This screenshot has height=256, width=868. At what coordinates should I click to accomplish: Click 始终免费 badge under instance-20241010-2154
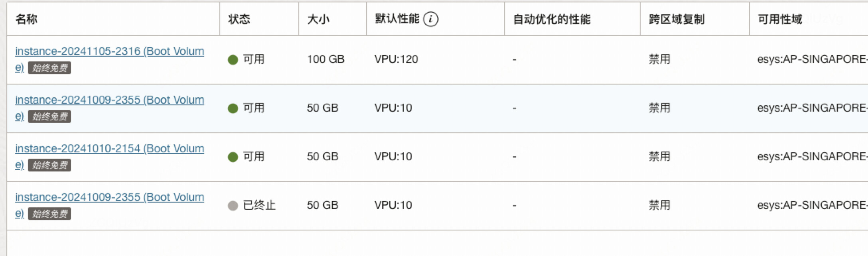tap(49, 165)
